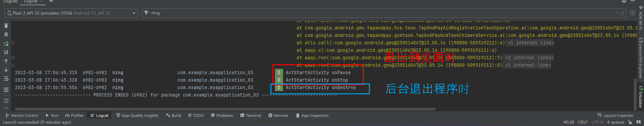Open the device selector dropdown

point(71,13)
